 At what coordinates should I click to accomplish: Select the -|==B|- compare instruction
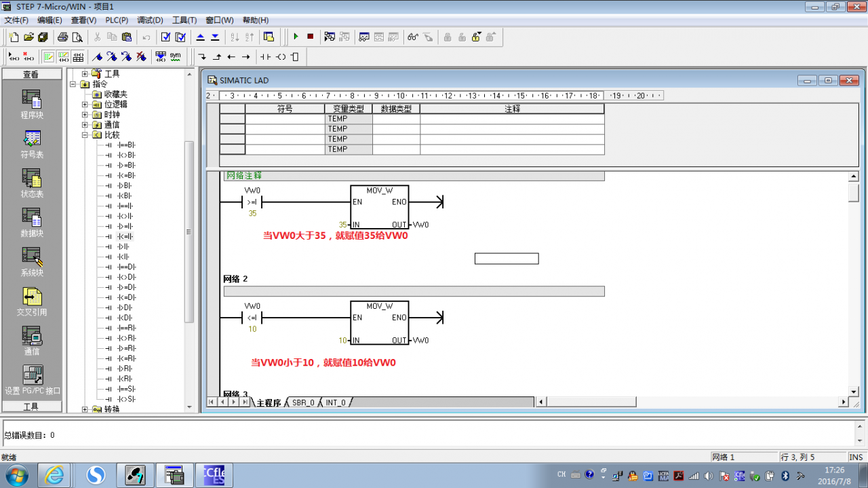(x=126, y=145)
